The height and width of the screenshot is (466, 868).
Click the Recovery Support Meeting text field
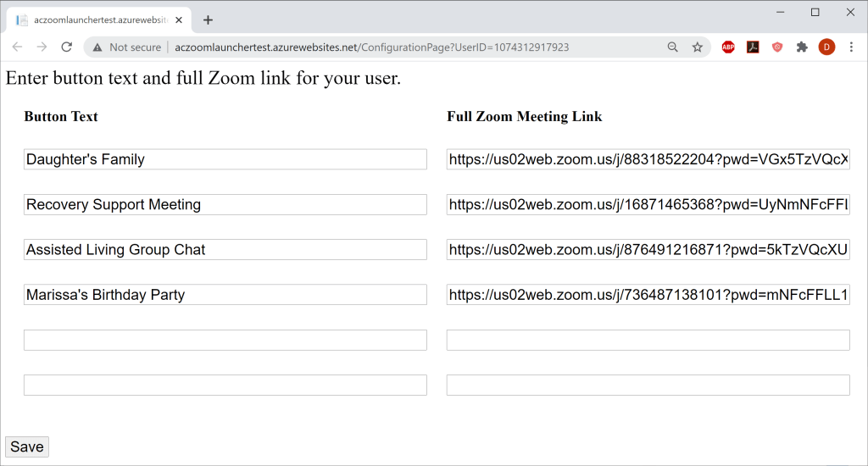tap(225, 204)
